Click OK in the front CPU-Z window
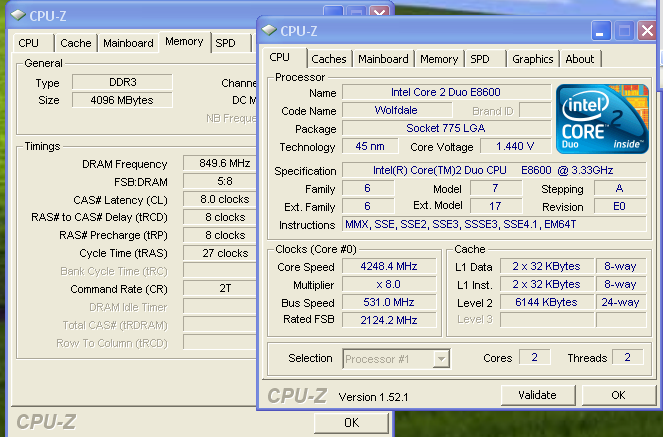The image size is (663, 437). point(618,395)
